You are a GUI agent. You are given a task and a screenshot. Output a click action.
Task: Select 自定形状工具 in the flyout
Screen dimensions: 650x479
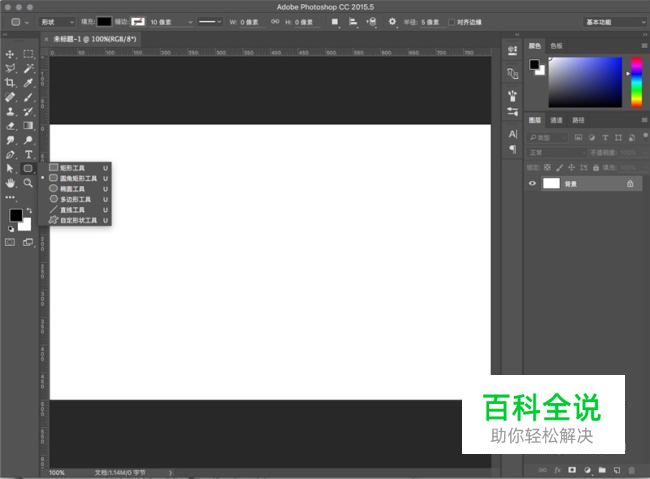click(x=76, y=220)
